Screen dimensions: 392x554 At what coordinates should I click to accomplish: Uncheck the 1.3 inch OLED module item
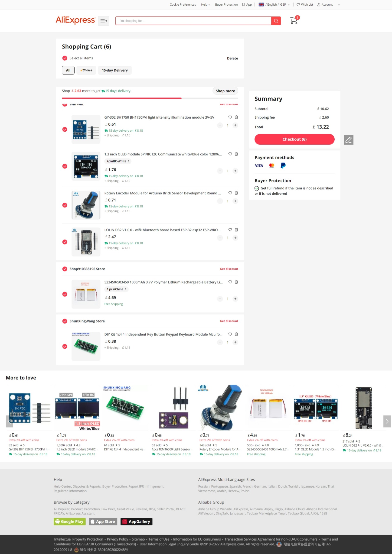(x=65, y=166)
